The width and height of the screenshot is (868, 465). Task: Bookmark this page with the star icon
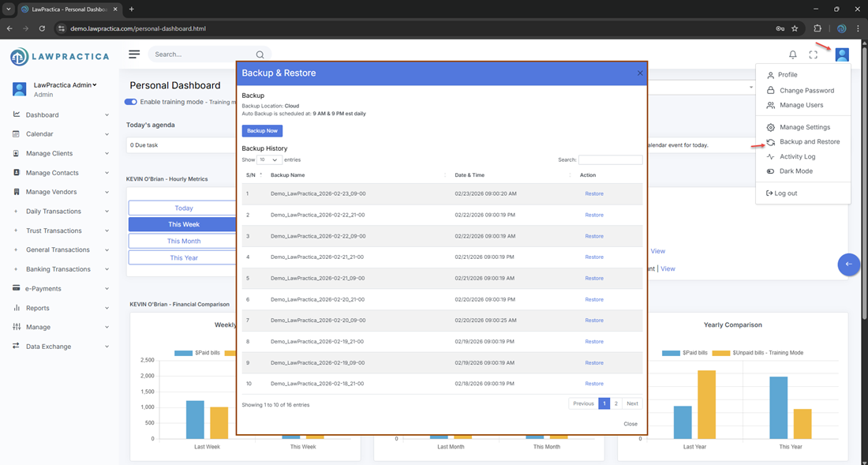tap(795, 28)
